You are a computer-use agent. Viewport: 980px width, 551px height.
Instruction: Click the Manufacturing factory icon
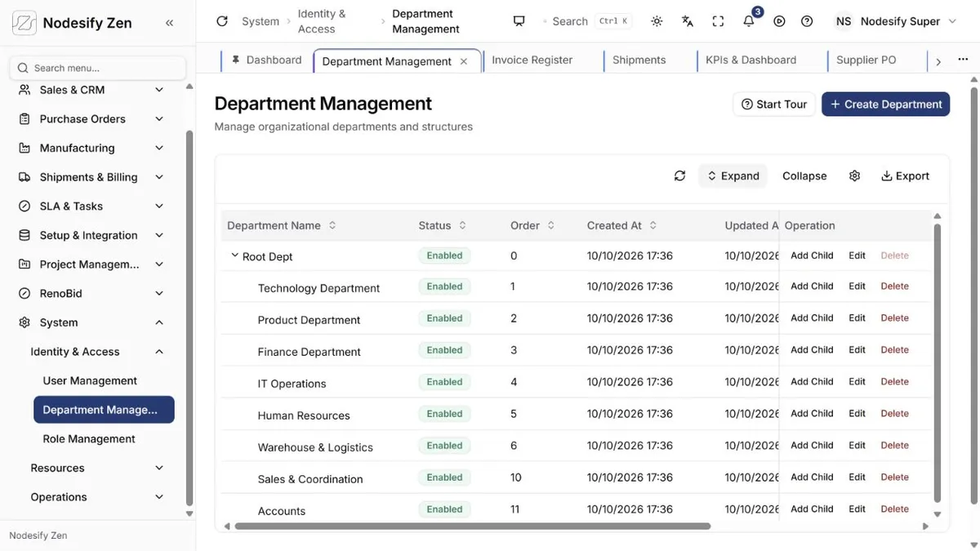[x=24, y=148]
